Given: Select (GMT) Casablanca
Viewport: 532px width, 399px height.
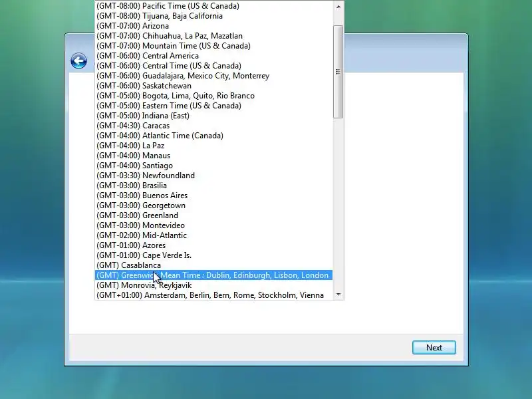Looking at the screenshot, I should [213, 265].
